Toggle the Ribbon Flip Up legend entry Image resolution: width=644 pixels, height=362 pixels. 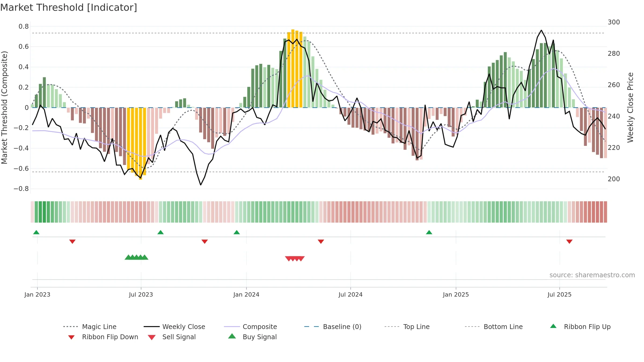coord(580,327)
